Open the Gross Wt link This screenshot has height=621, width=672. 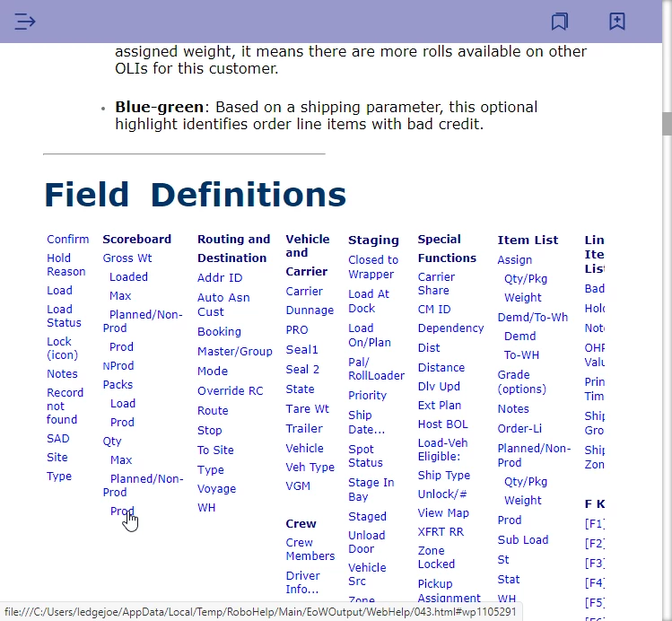[x=127, y=258]
